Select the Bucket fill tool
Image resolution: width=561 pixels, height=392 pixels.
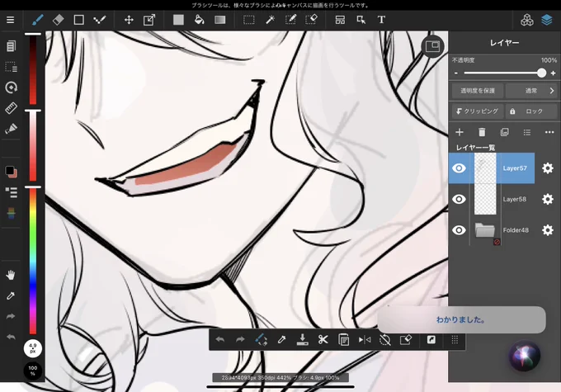(x=199, y=20)
